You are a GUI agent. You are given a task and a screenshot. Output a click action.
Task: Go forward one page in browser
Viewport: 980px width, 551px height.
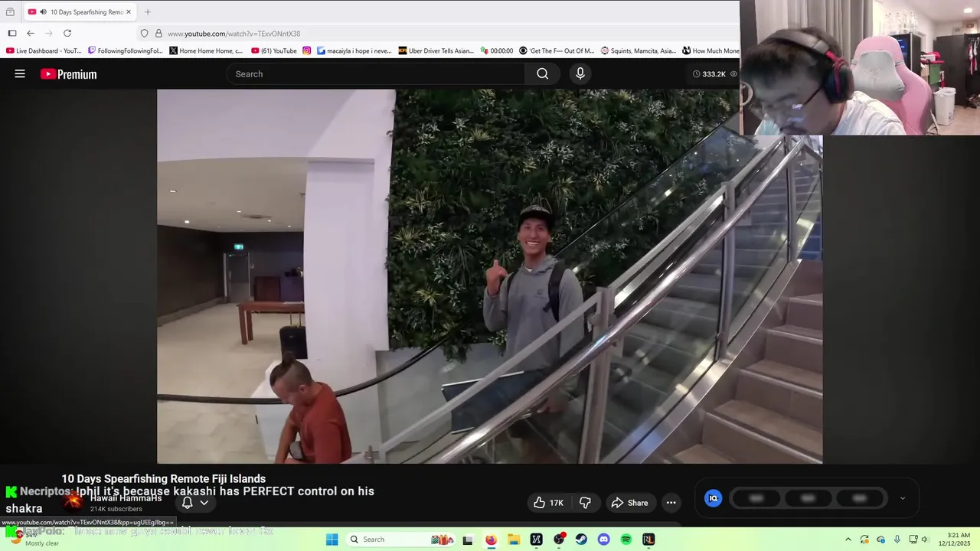point(49,33)
